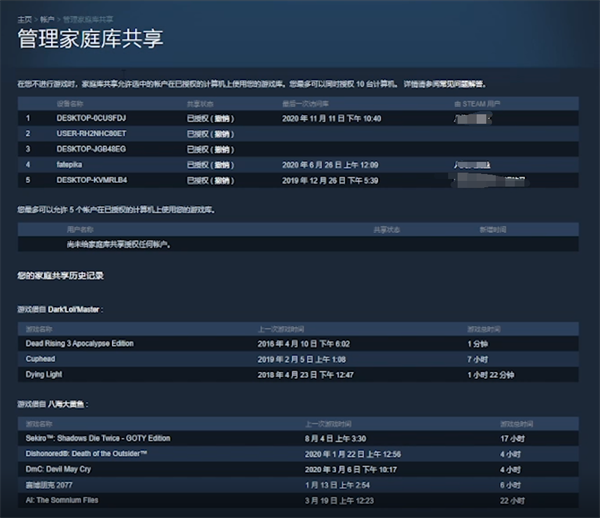This screenshot has height=518, width=600.
Task: Select the DmC: Devil May Cry row
Action: click(x=298, y=469)
